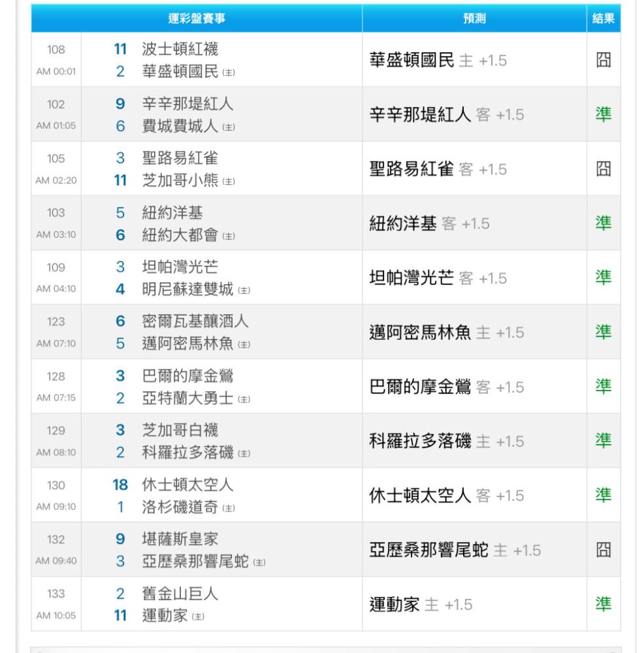Click prediction 科羅拉多落磯 主 +1.5

pyautogui.click(x=447, y=441)
